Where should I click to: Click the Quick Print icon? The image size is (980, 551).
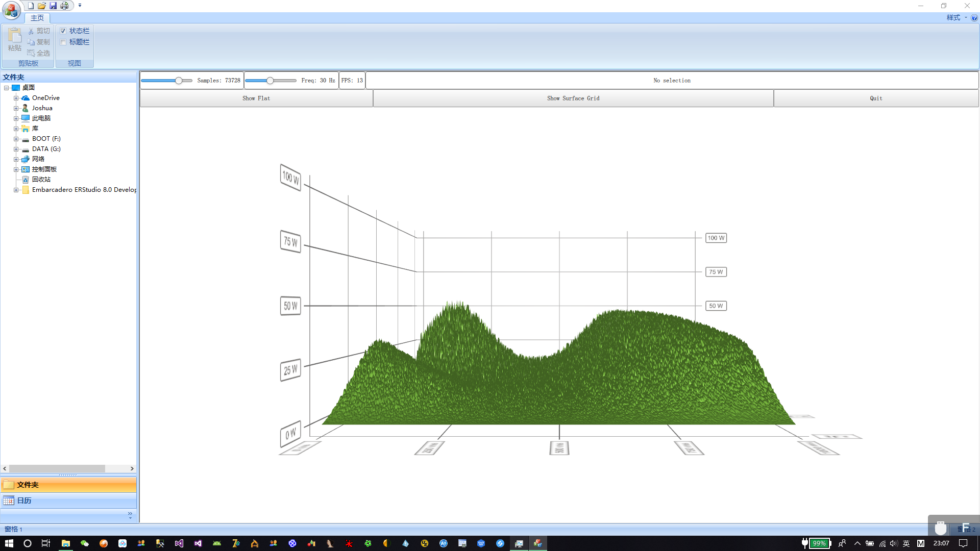64,6
